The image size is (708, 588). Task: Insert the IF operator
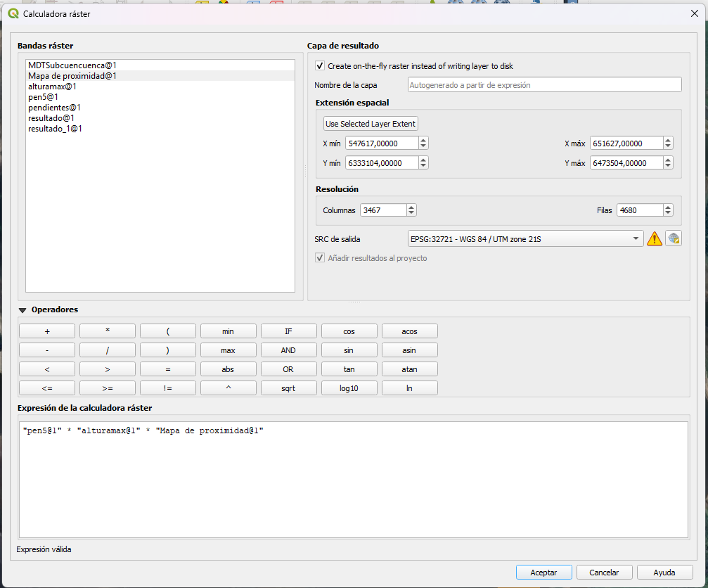288,331
